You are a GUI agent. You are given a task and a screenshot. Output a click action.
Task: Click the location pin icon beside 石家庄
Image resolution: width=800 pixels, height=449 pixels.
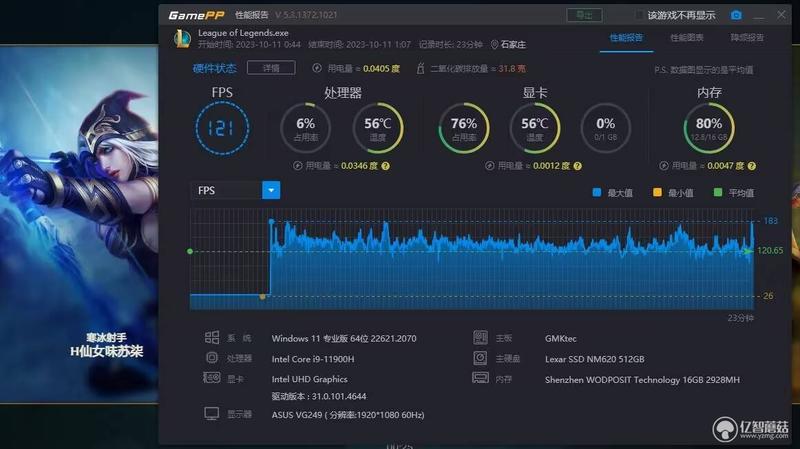494,45
